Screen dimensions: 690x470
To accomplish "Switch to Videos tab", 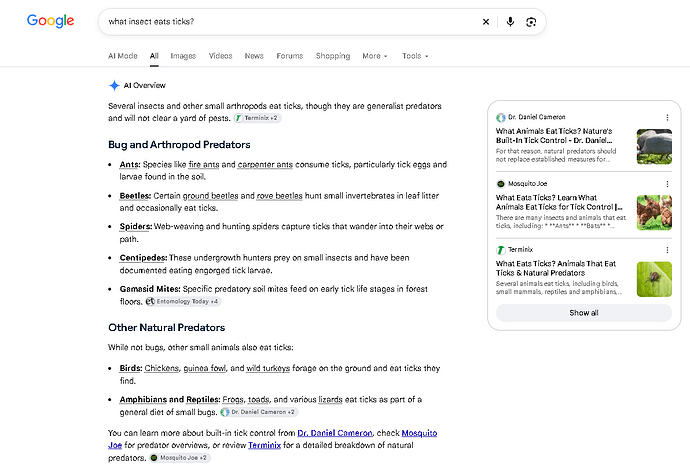I will (220, 56).
